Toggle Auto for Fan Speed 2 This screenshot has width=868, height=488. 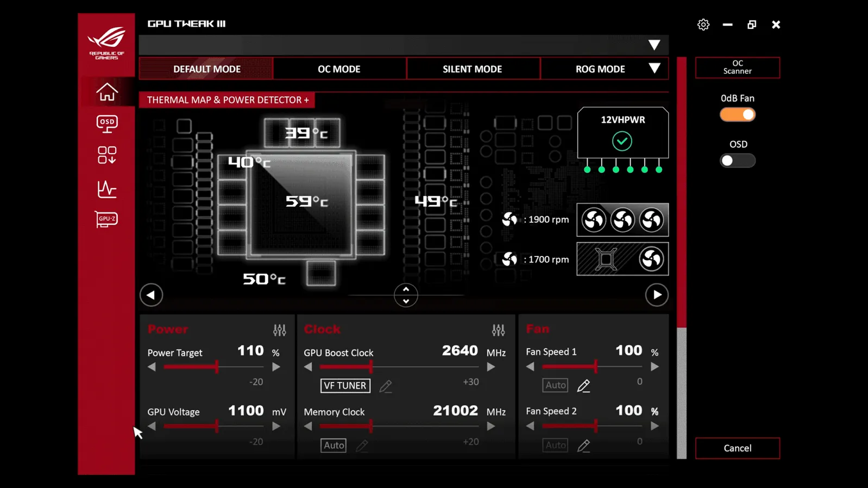pos(555,445)
